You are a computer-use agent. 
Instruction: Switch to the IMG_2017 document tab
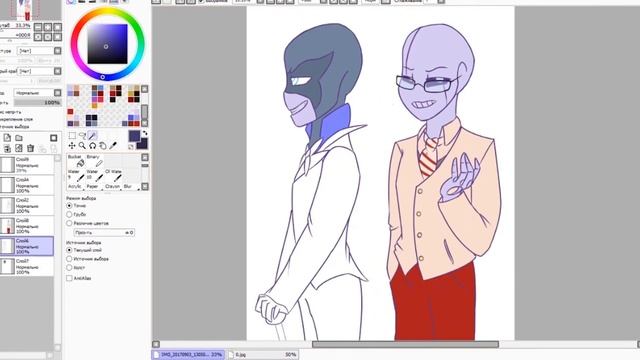point(188,355)
